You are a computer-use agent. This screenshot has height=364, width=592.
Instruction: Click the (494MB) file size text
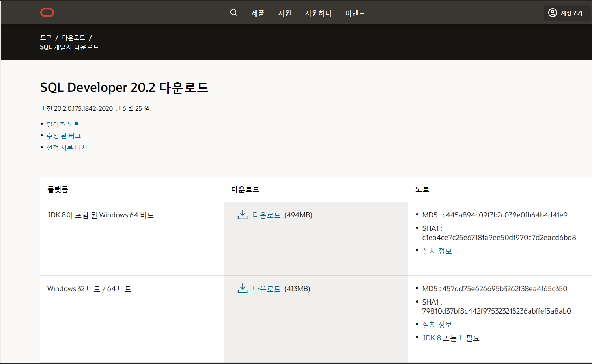298,215
